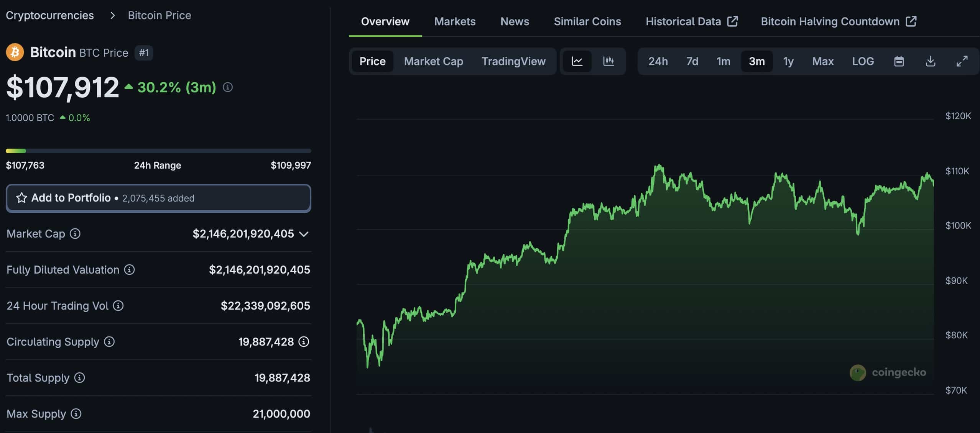Open the Historical Data tab
The width and height of the screenshot is (980, 433).
click(692, 21)
